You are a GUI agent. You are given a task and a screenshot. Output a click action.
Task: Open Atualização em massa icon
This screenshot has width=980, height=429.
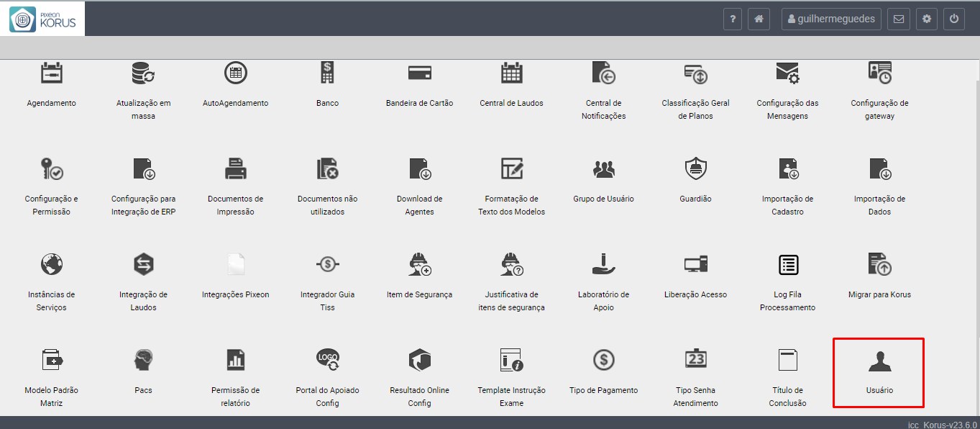(x=143, y=73)
